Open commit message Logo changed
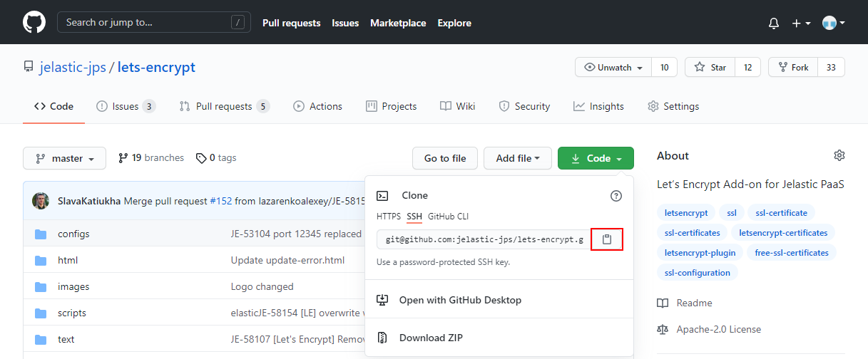The width and height of the screenshot is (868, 359). point(262,286)
